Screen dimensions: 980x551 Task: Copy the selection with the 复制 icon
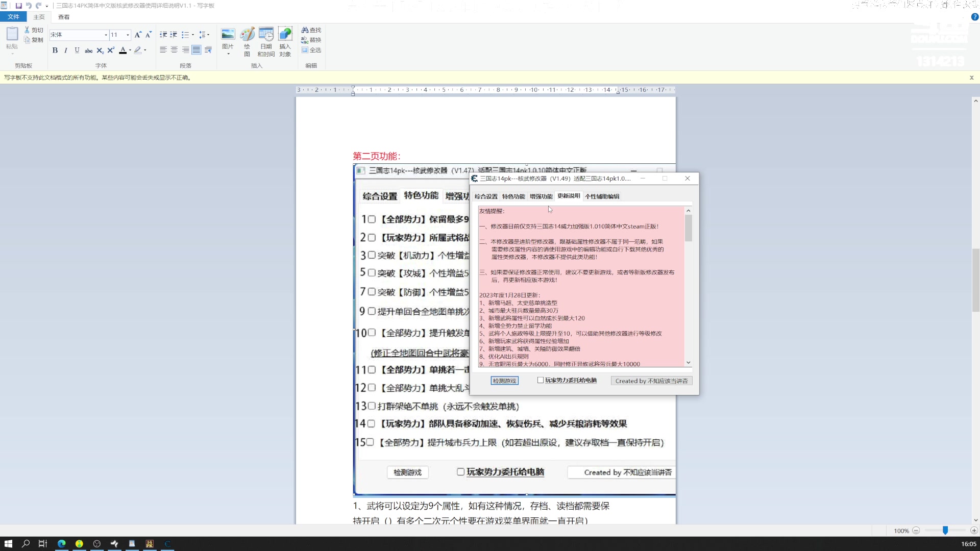[27, 40]
